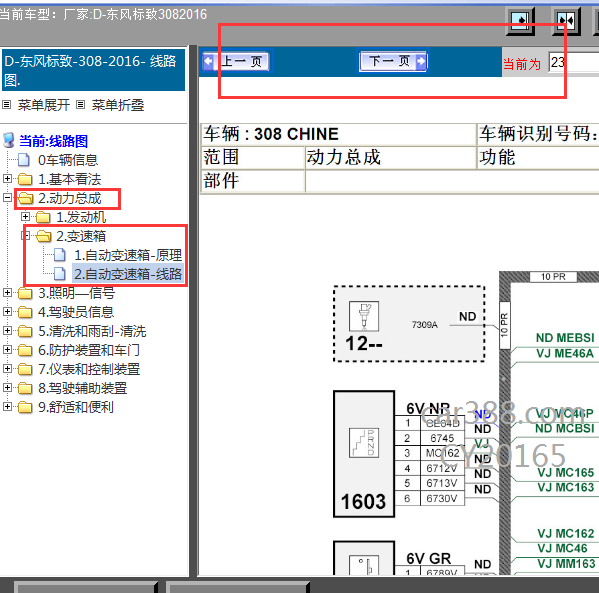Click 菜单折叠 to collapse the menu
The height and width of the screenshot is (593, 599).
point(118,105)
